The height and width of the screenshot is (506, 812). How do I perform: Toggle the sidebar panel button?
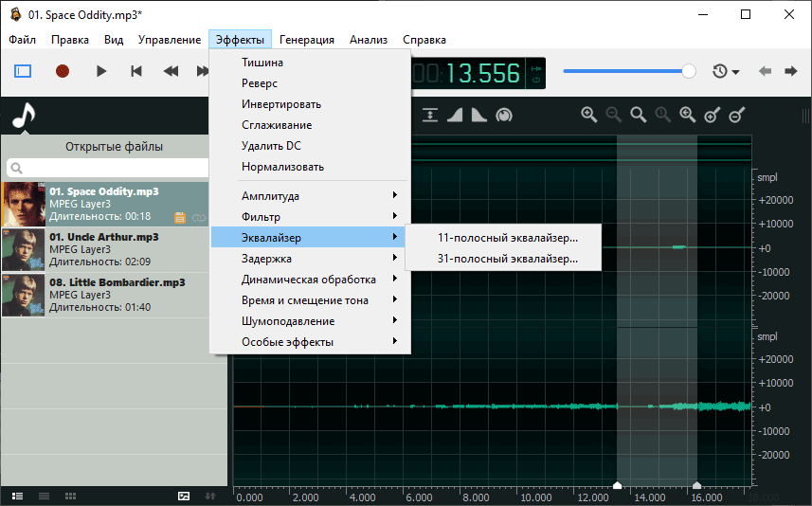(23, 71)
